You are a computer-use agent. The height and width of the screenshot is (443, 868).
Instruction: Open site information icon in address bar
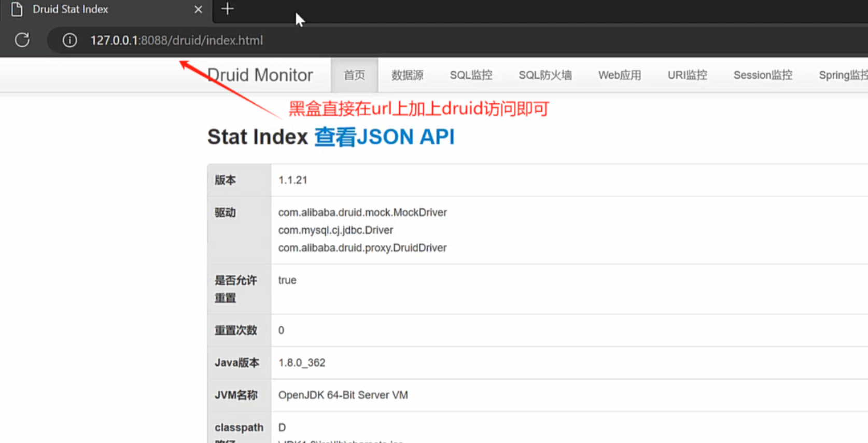[69, 40]
